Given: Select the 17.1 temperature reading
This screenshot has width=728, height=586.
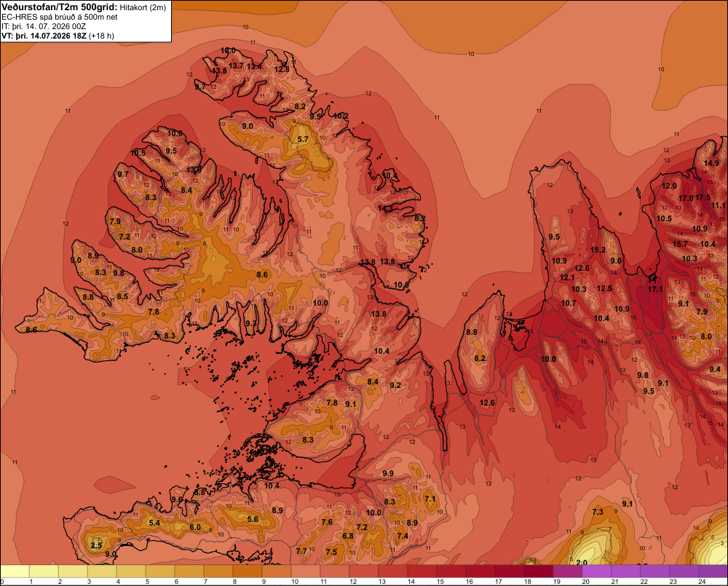Looking at the screenshot, I should click(x=655, y=289).
